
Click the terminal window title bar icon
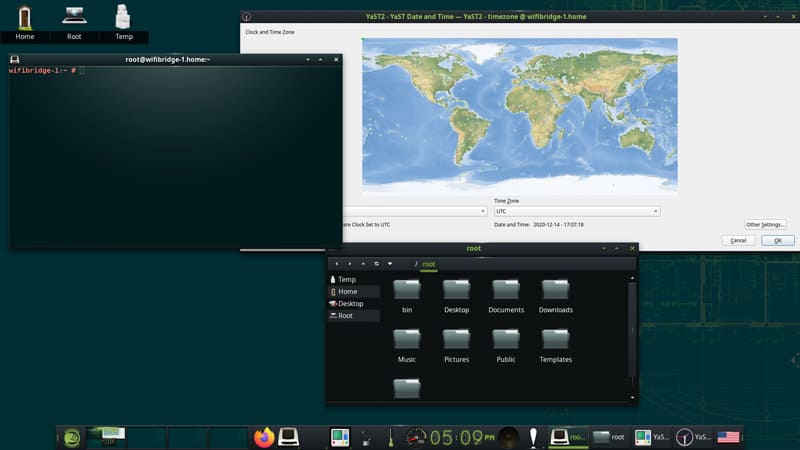tap(15, 60)
